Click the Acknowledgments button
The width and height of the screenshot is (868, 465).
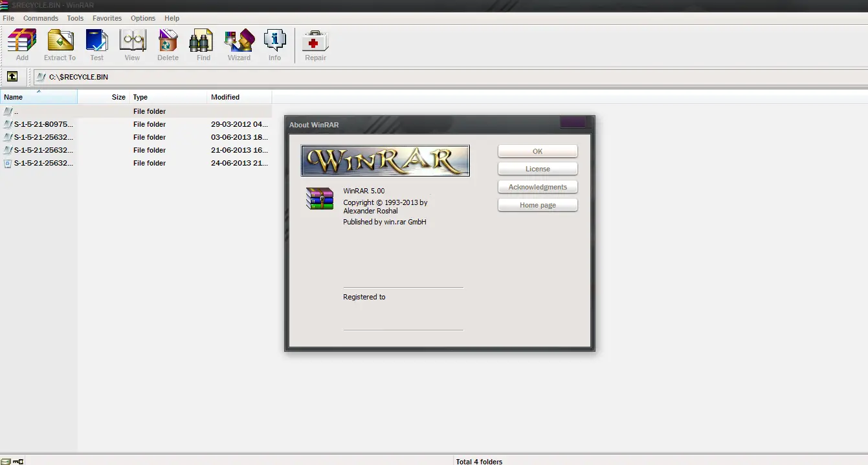pos(537,187)
